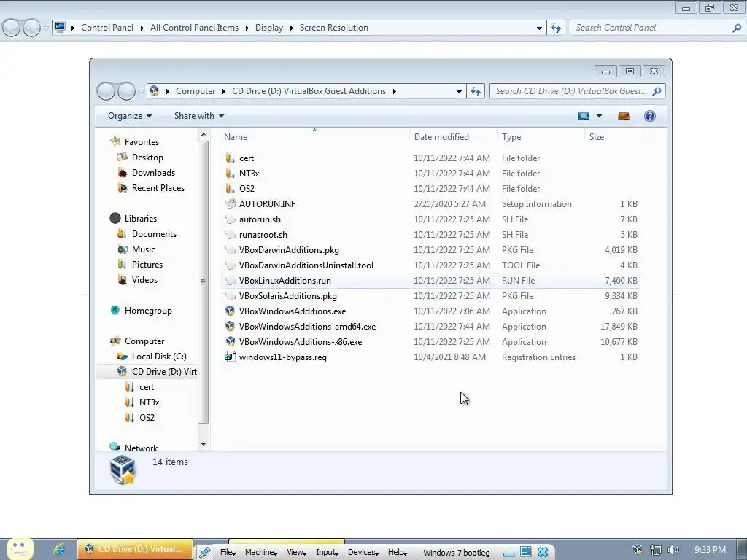Screen dimensions: 747x560
Task: Expand arrow after Display in Control Panel breadcrumb
Action: click(291, 28)
